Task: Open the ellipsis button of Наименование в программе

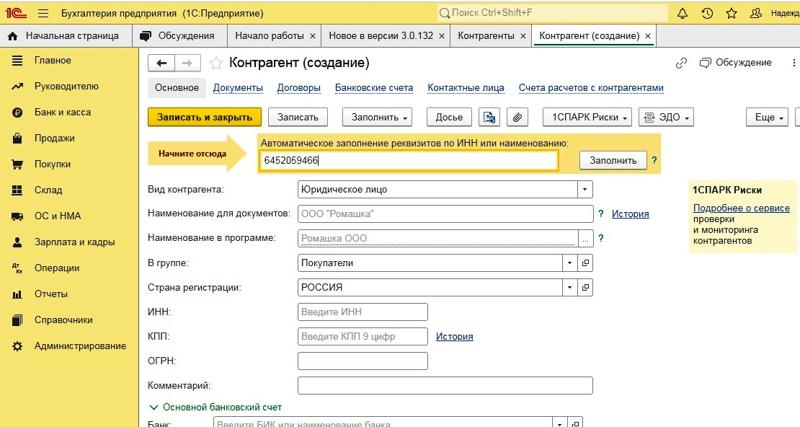Action: pyautogui.click(x=585, y=238)
